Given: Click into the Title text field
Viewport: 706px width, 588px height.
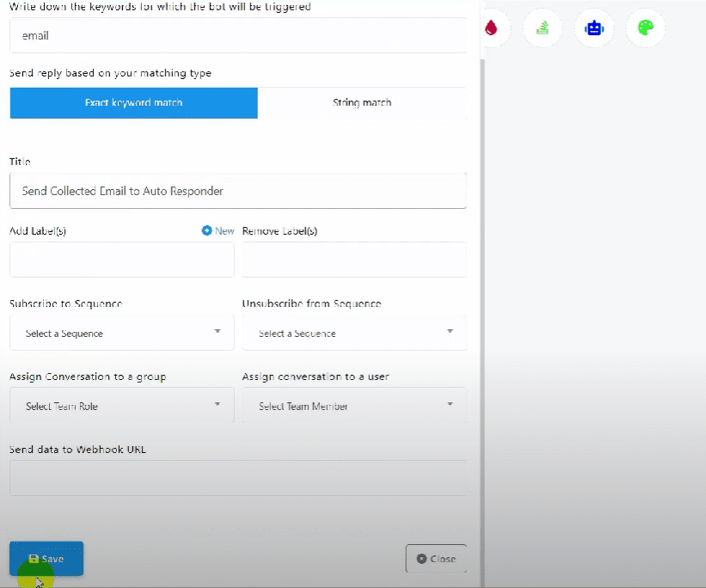Looking at the screenshot, I should pyautogui.click(x=237, y=191).
